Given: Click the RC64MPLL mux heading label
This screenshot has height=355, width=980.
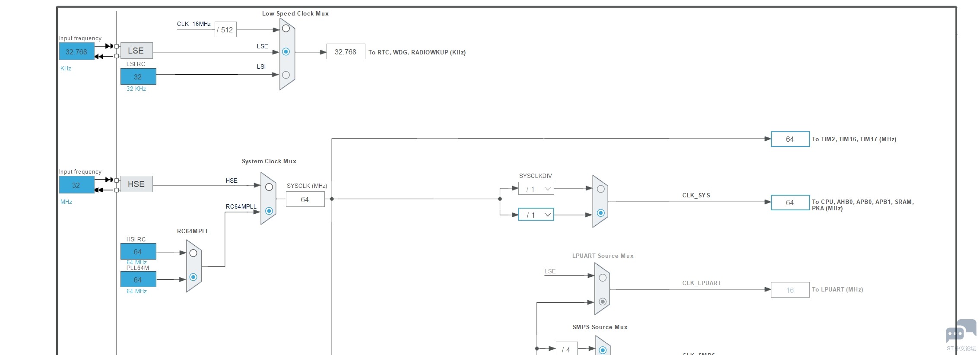Looking at the screenshot, I should 193,231.
